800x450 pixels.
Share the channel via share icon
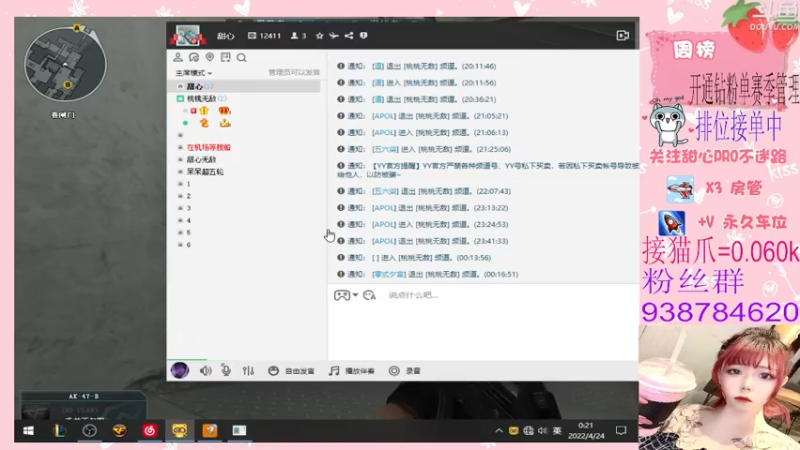click(348, 36)
